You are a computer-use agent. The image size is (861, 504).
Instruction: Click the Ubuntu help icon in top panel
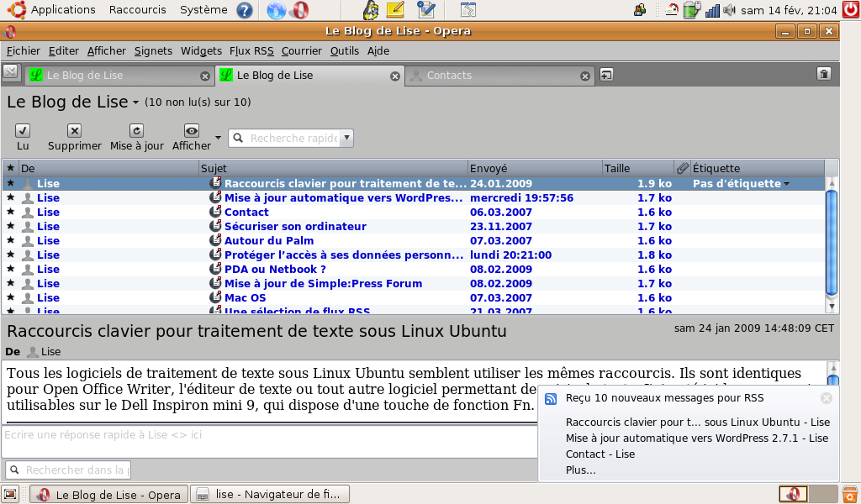[x=245, y=10]
